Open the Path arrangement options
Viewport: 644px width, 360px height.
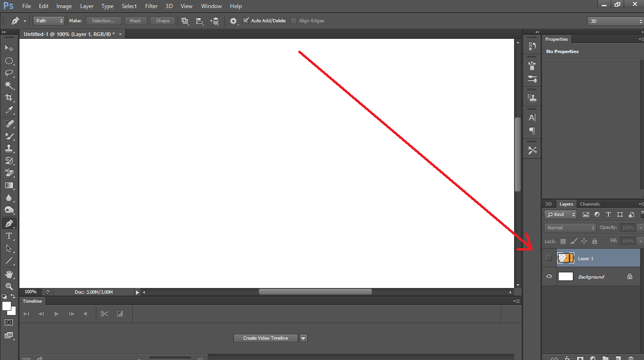pos(215,21)
